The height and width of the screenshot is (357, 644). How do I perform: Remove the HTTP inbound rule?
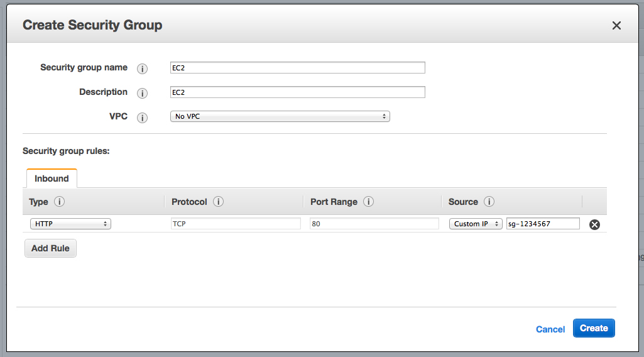point(594,224)
